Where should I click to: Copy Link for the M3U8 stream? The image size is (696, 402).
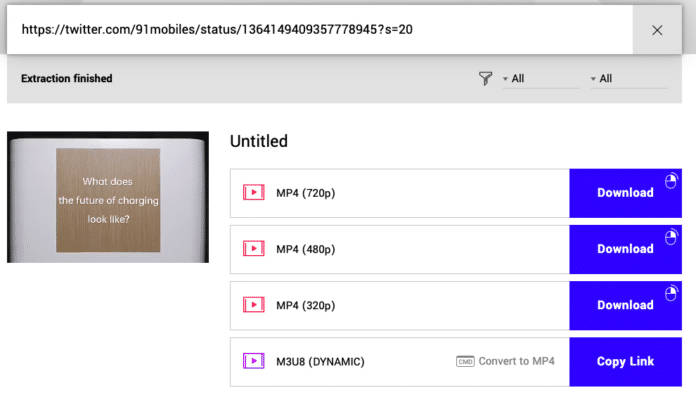pos(625,362)
